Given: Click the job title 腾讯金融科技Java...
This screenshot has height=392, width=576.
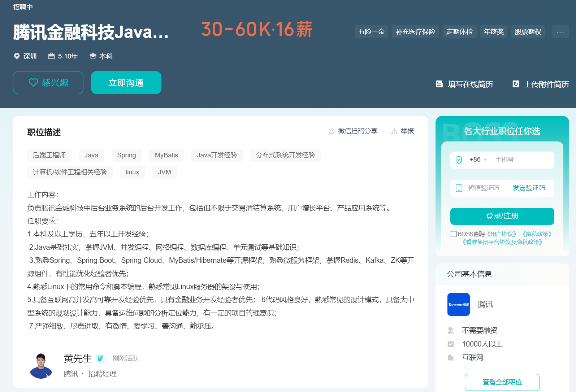Looking at the screenshot, I should click(x=91, y=32).
